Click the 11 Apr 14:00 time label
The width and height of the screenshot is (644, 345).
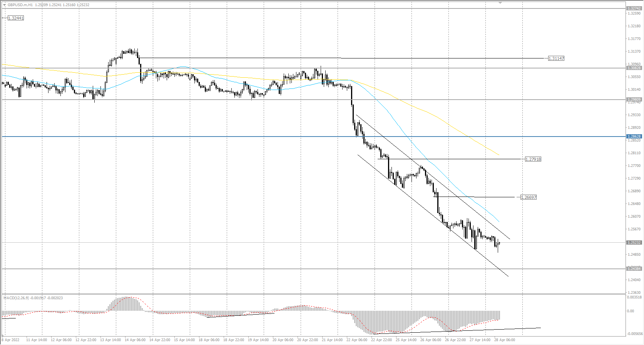point(37,340)
